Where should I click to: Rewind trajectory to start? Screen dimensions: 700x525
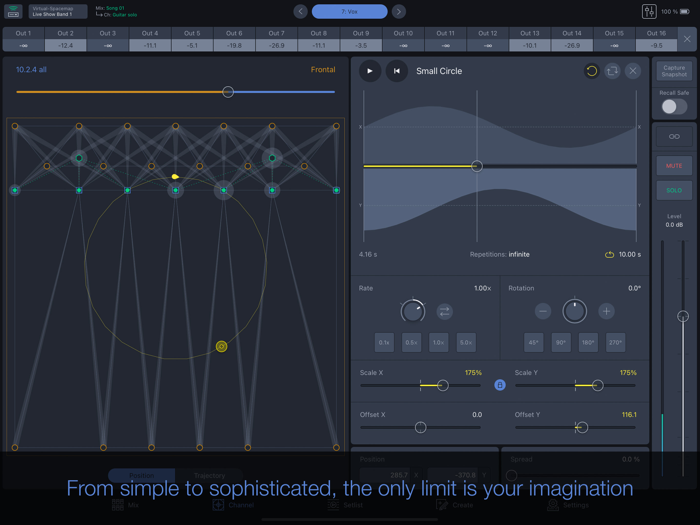tap(396, 71)
